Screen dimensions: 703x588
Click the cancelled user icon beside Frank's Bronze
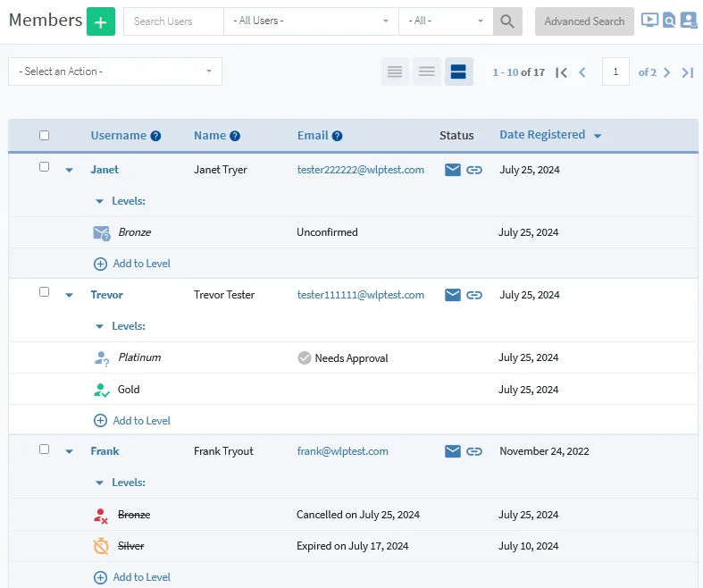101,516
